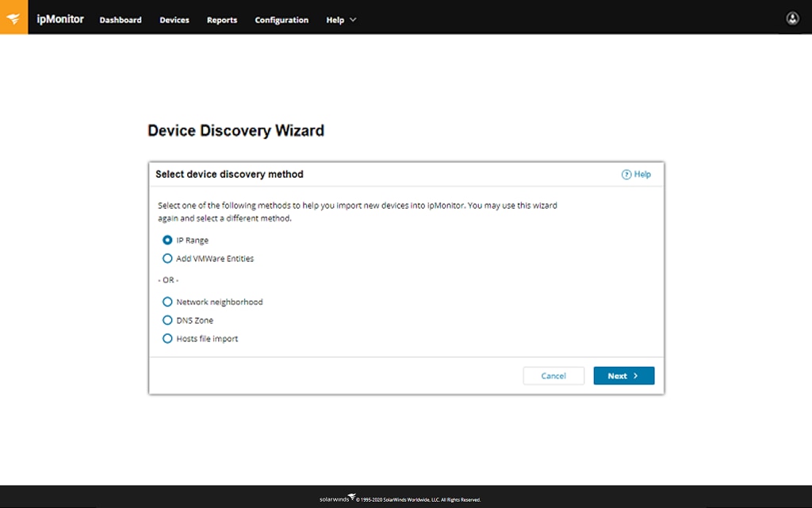The image size is (812, 508).
Task: Choose the DNS Zone radio button
Action: pyautogui.click(x=167, y=320)
